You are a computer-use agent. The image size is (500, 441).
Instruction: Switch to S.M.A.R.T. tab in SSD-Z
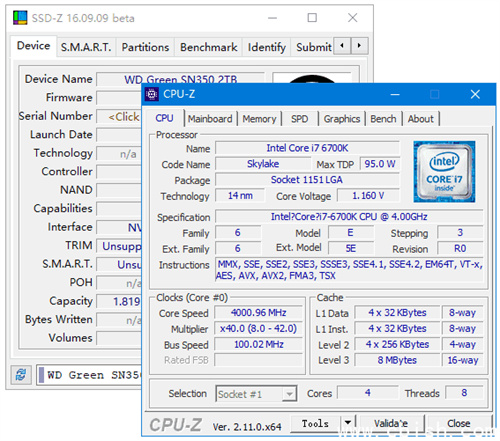[86, 47]
